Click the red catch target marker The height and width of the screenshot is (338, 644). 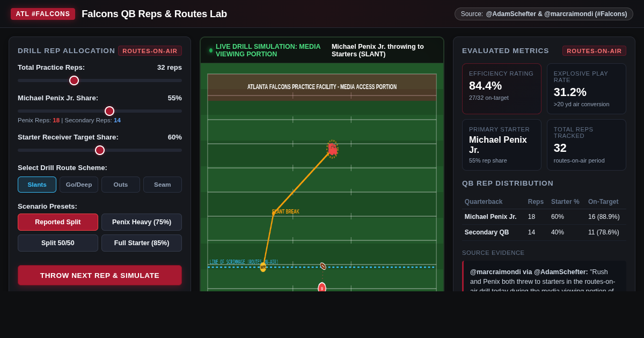pos(332,149)
